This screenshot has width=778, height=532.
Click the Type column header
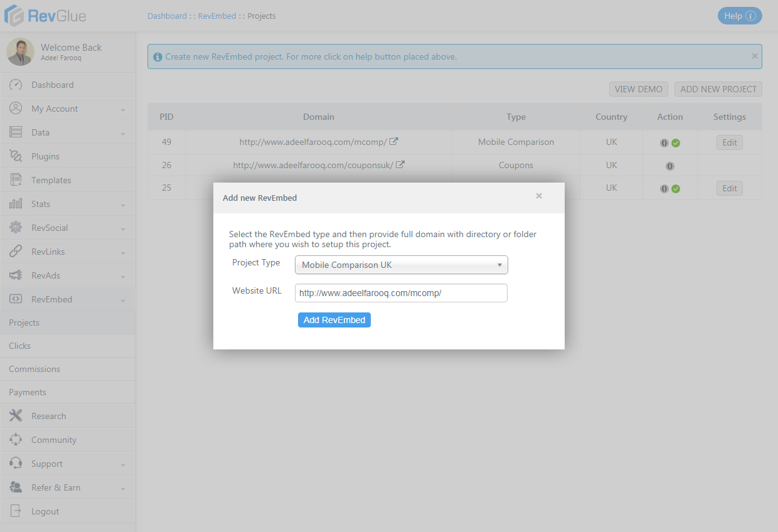tap(516, 117)
